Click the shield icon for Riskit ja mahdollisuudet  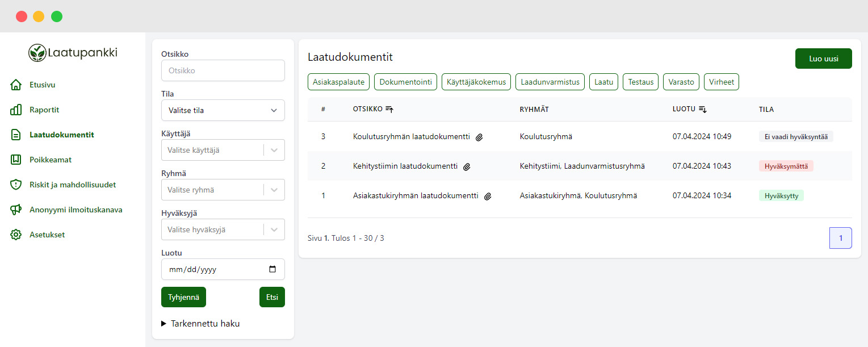16,185
